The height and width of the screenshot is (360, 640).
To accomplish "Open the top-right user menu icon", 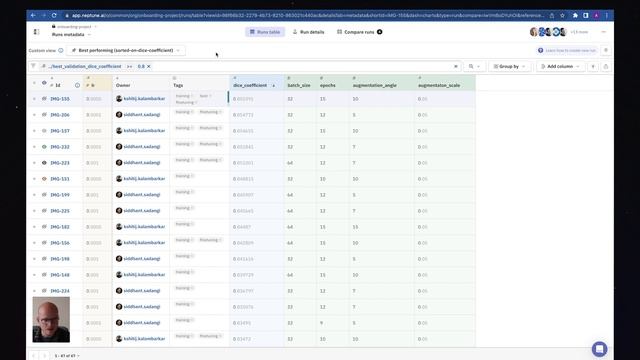I will (x=604, y=32).
